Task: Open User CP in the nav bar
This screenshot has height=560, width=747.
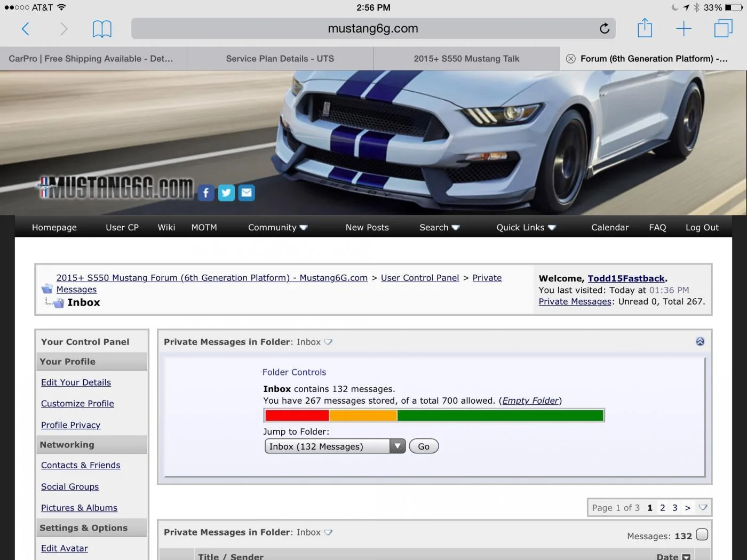Action: (122, 227)
